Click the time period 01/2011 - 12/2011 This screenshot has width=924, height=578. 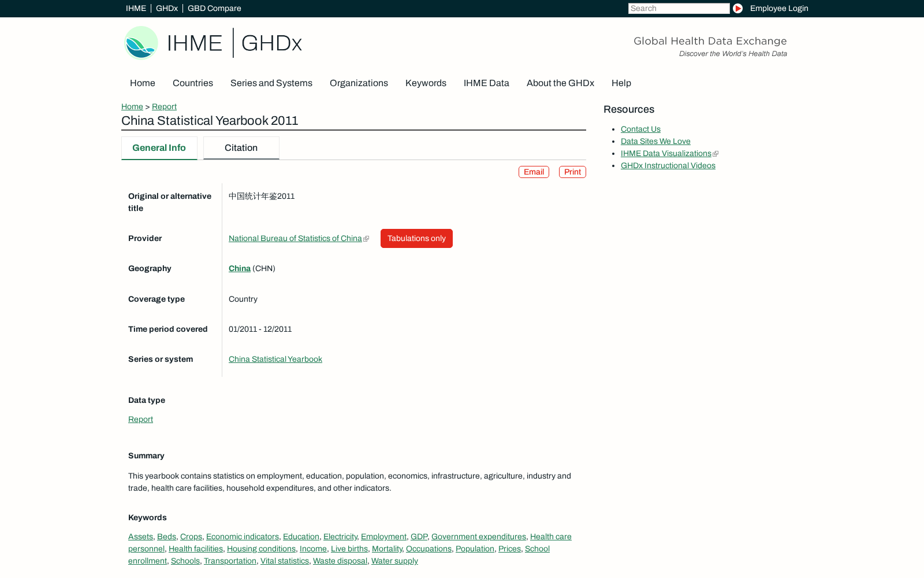(260, 329)
